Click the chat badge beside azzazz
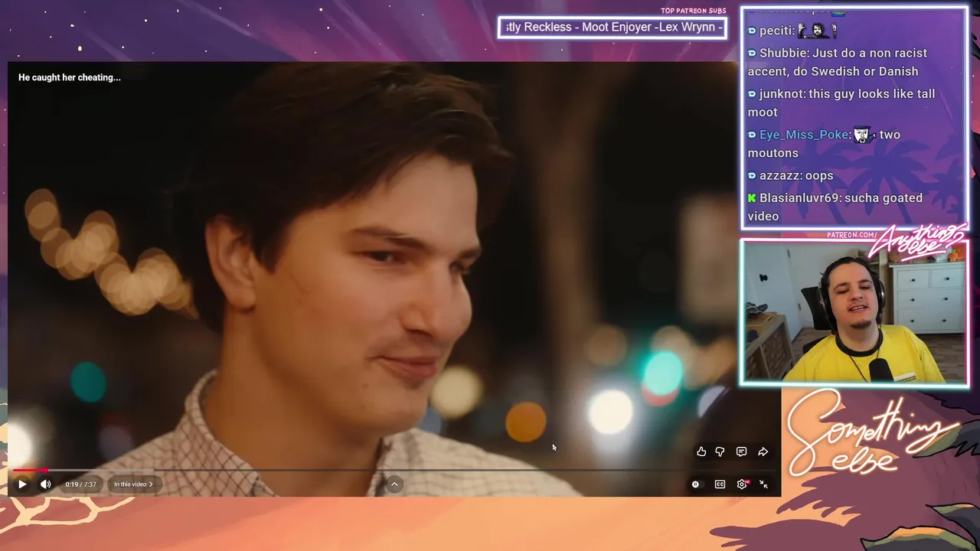980x551 pixels. (752, 176)
